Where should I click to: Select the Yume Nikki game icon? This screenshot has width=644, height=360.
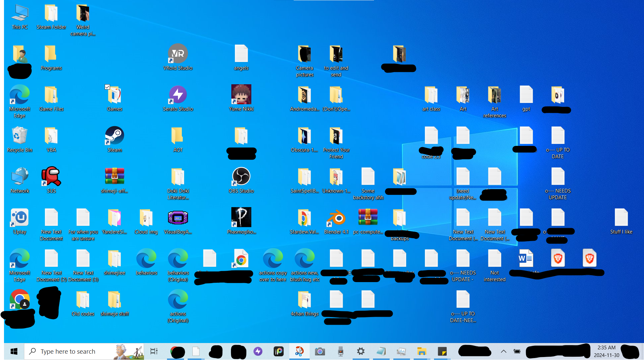point(241,98)
